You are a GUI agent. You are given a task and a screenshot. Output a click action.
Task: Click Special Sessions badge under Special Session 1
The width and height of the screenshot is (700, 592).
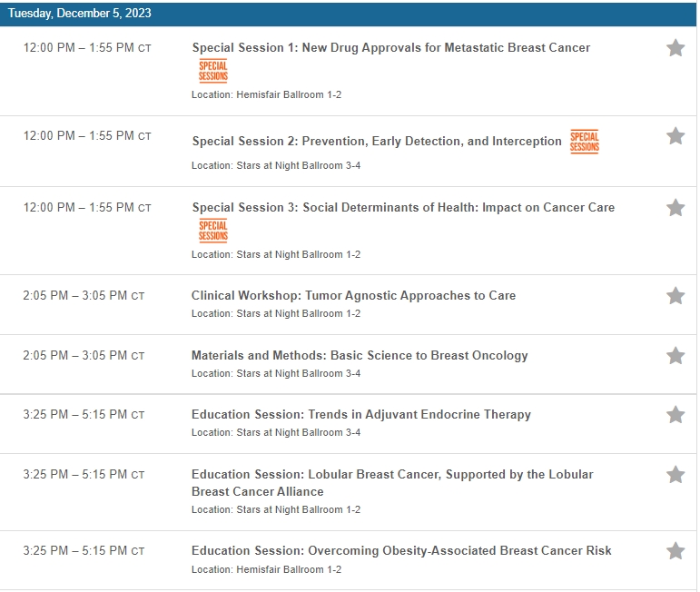tap(213, 71)
